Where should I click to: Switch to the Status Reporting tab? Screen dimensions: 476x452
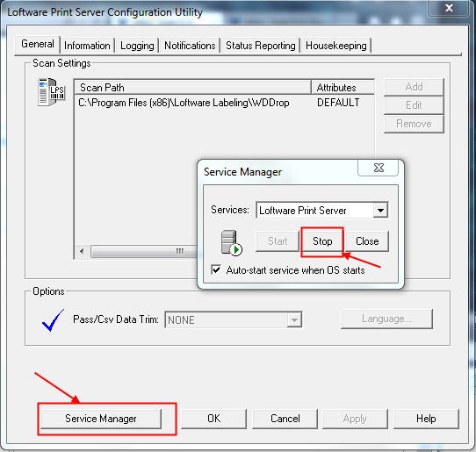(260, 46)
